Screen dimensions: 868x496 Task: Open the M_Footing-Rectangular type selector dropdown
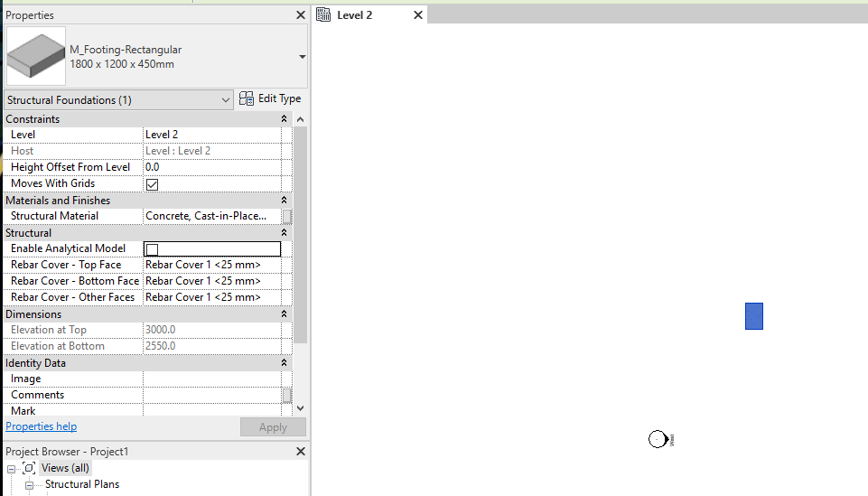point(302,56)
